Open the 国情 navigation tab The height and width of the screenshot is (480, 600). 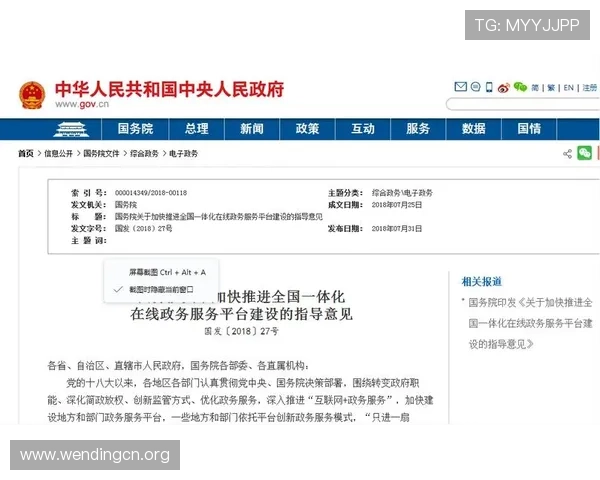pos(529,129)
